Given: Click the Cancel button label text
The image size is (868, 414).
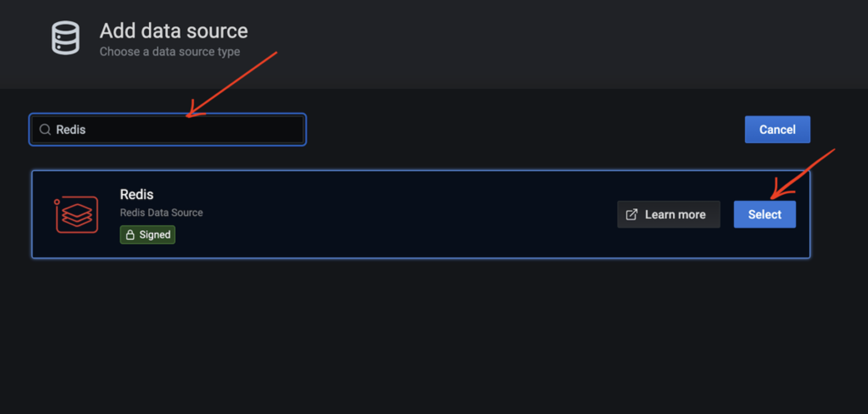Looking at the screenshot, I should pos(777,130).
